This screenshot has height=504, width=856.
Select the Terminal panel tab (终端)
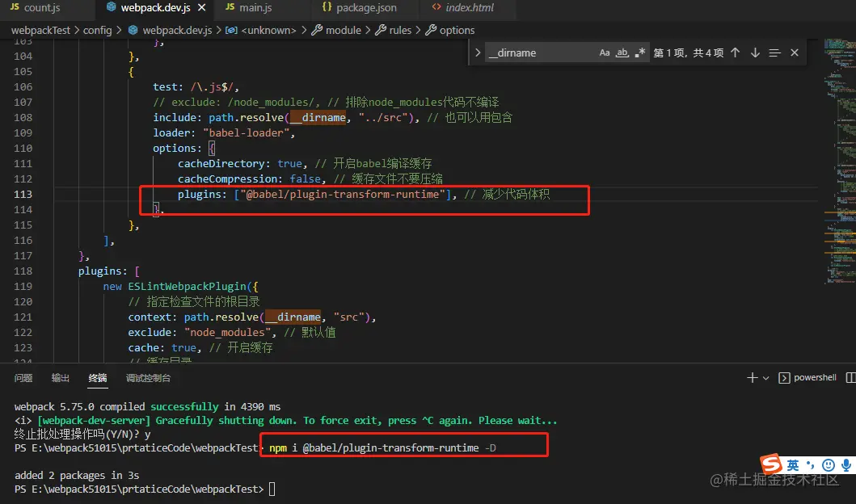[98, 378]
